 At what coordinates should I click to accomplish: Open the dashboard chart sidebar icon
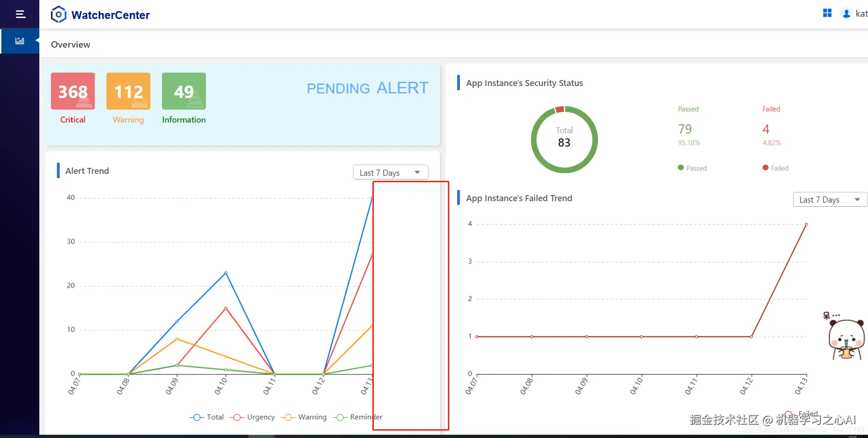coord(19,41)
